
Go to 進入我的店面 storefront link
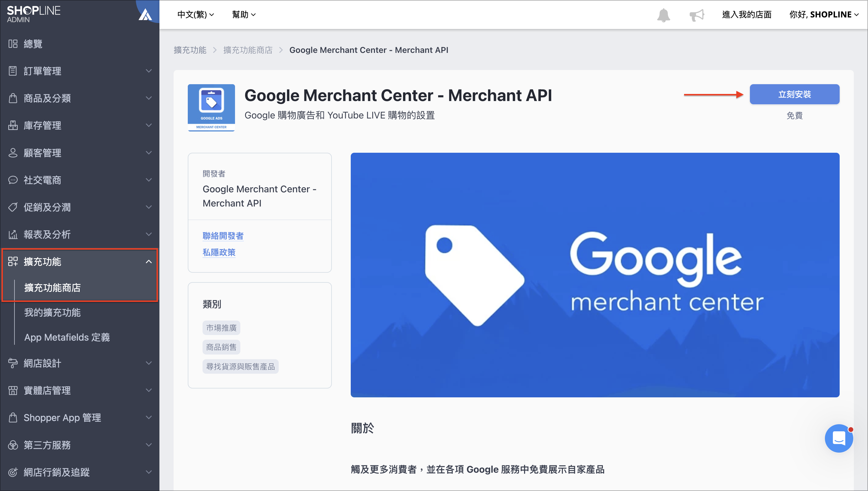(x=747, y=14)
